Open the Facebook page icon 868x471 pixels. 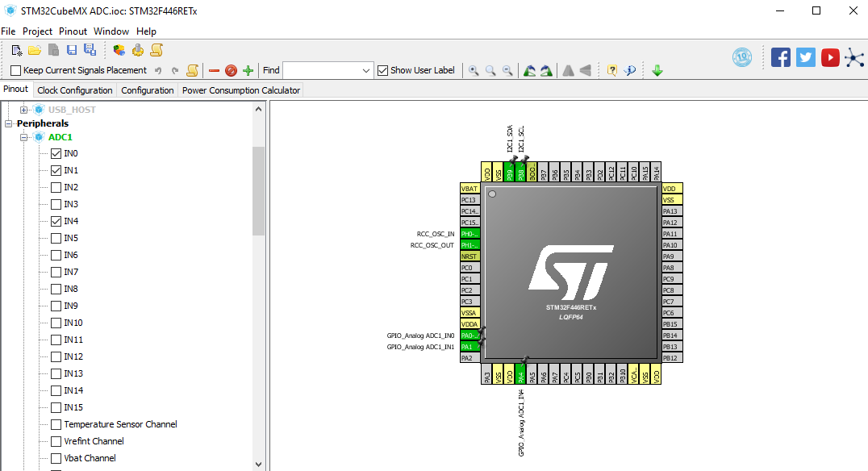click(x=780, y=56)
